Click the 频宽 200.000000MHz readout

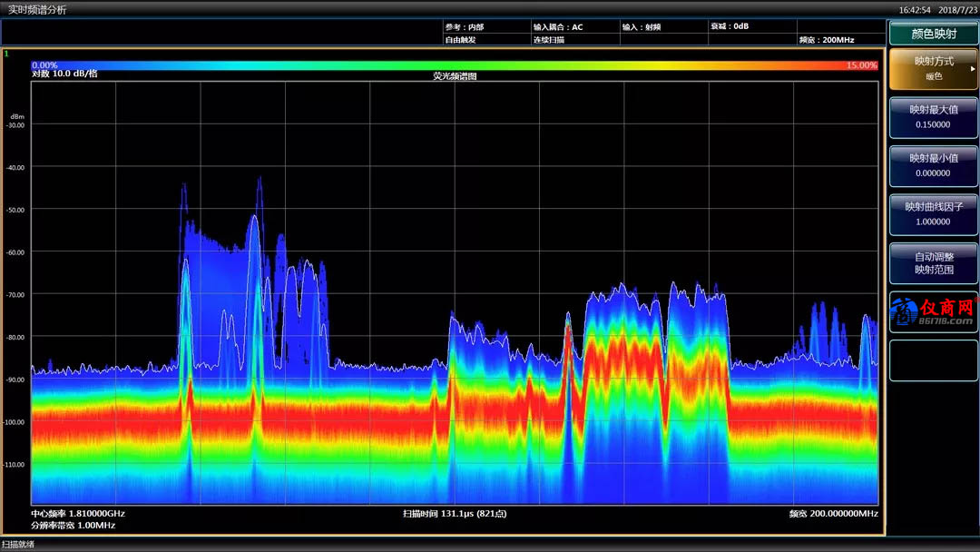[834, 513]
